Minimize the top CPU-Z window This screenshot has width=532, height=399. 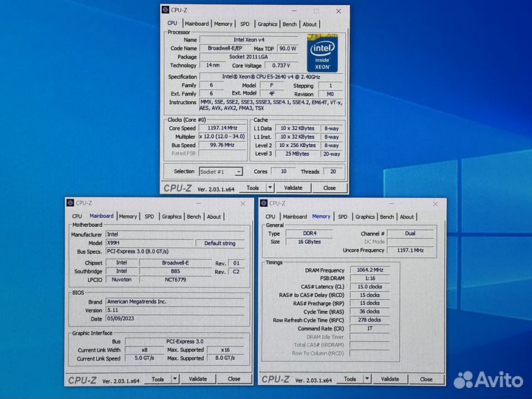295,11
